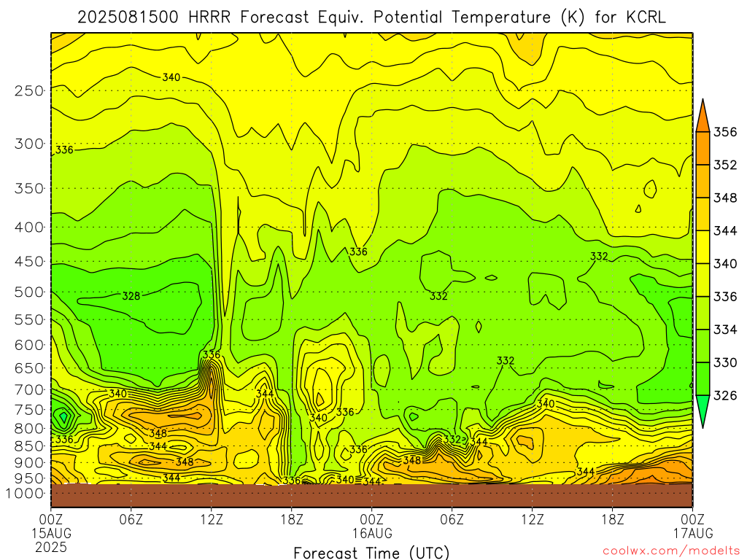This screenshot has width=747, height=560.
Task: Pick the color band between 352 and 356
Action: coord(703,148)
